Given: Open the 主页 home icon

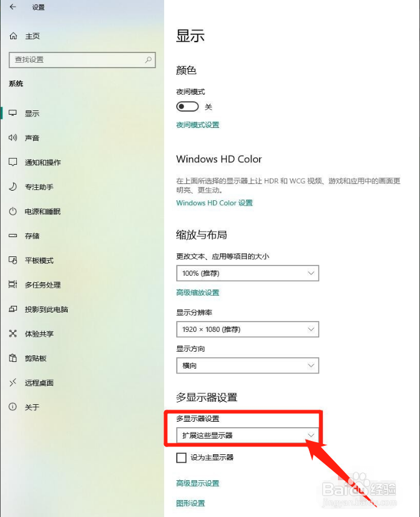Looking at the screenshot, I should coord(13,36).
